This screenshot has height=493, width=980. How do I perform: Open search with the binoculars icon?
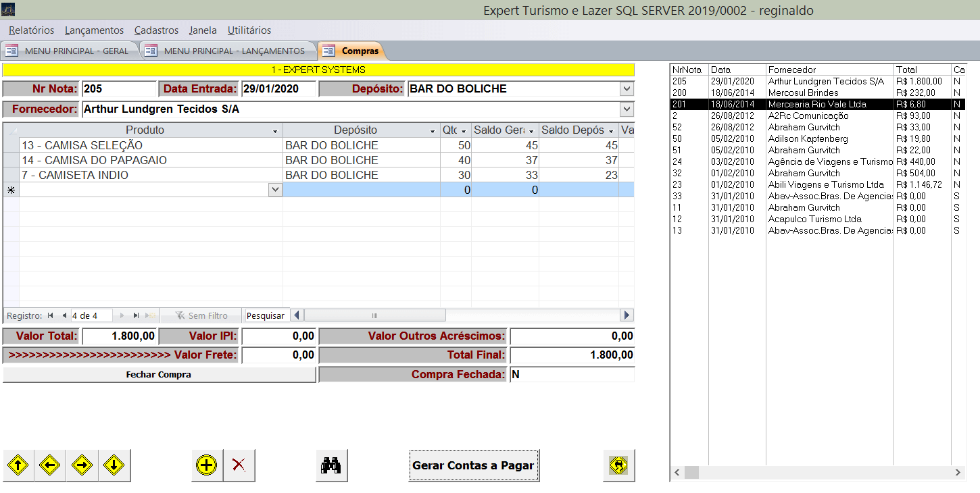point(332,465)
